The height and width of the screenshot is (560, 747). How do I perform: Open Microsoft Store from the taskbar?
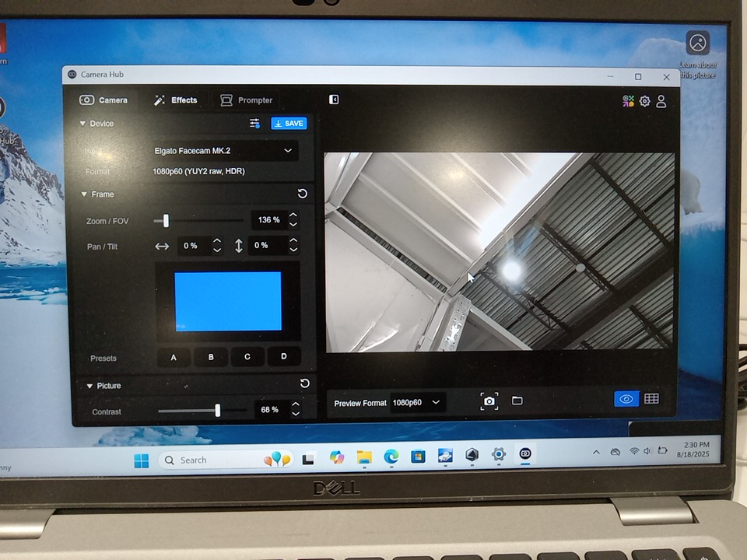point(418,457)
